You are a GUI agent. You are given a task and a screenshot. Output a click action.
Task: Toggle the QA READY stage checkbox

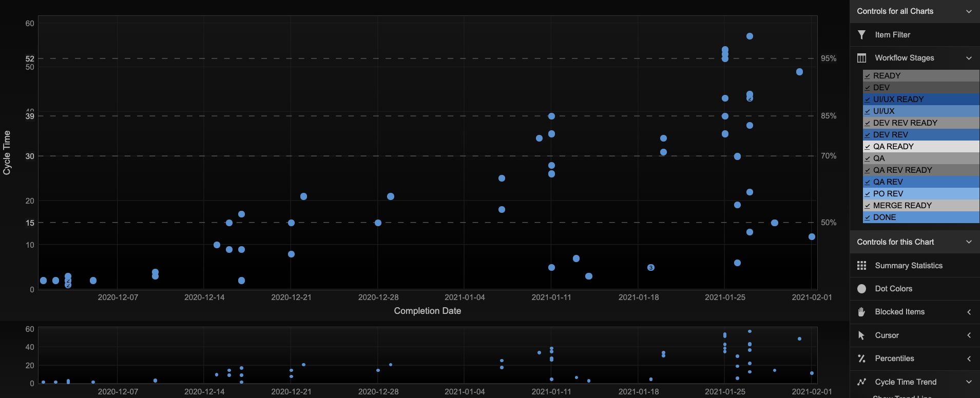point(868,147)
